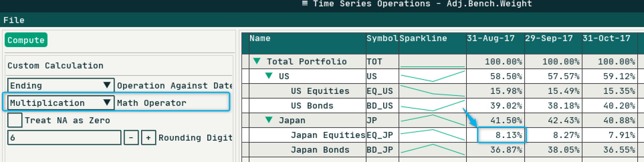The width and height of the screenshot is (644, 162).
Task: Click the US Equities sparkline
Action: [x=433, y=91]
